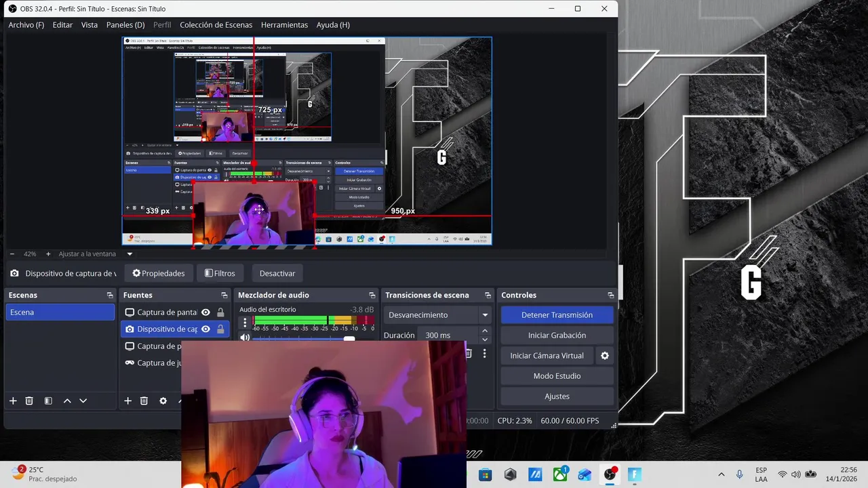Open weather widget showing 25°C
This screenshot has height=488, width=868.
coord(45,474)
